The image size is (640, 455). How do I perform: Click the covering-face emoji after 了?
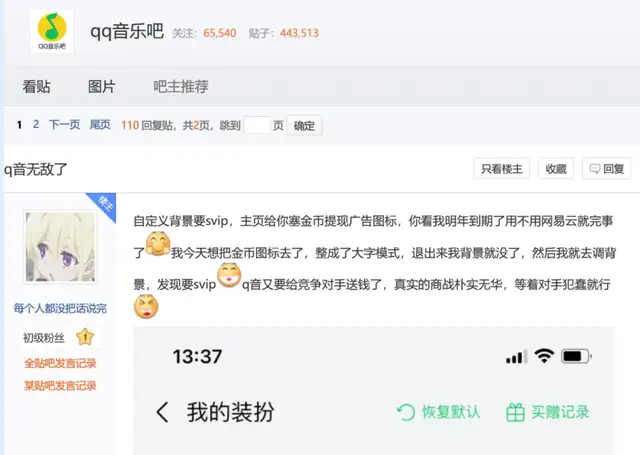158,244
